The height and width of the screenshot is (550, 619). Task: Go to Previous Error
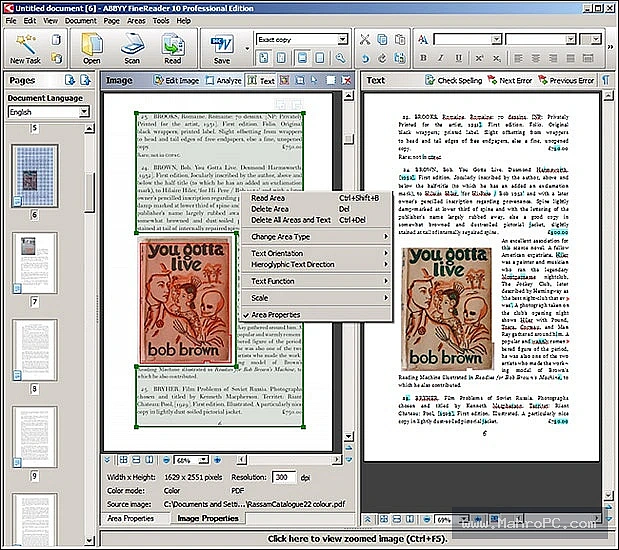point(566,81)
